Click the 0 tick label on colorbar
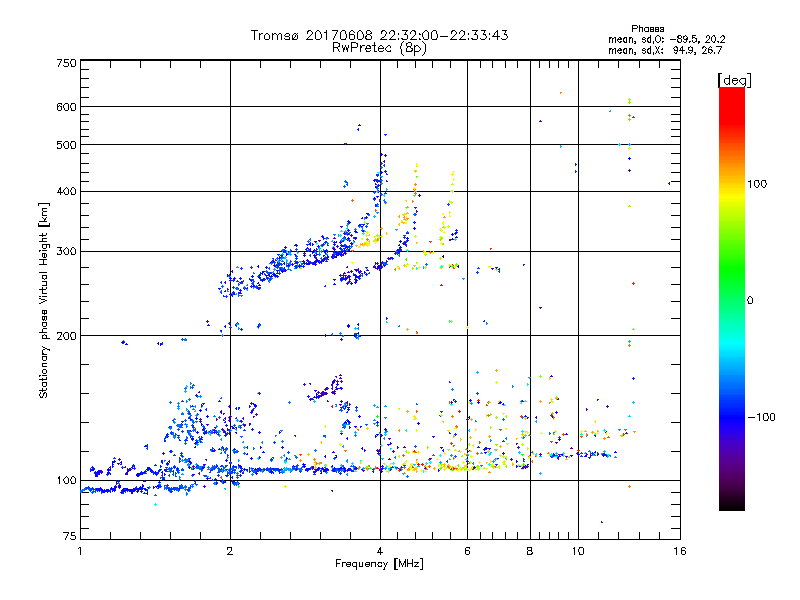 coord(753,300)
